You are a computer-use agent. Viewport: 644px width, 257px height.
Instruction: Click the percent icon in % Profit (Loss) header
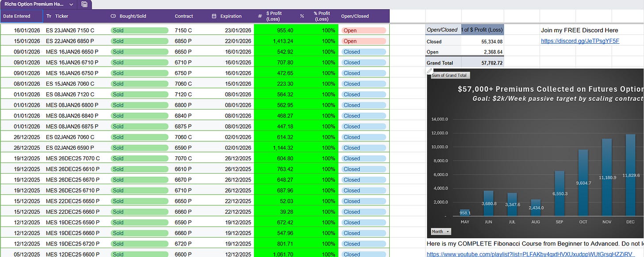click(x=302, y=16)
